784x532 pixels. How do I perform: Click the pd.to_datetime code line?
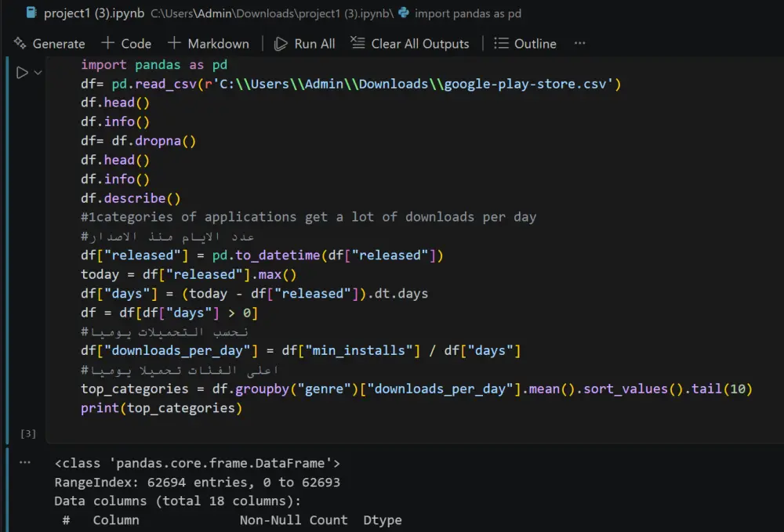262,255
